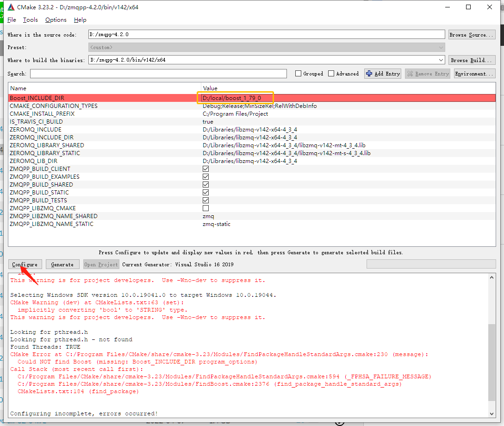Select the Boost_INCLUDE_DIR entry name
The height and width of the screenshot is (426, 504).
pos(37,98)
